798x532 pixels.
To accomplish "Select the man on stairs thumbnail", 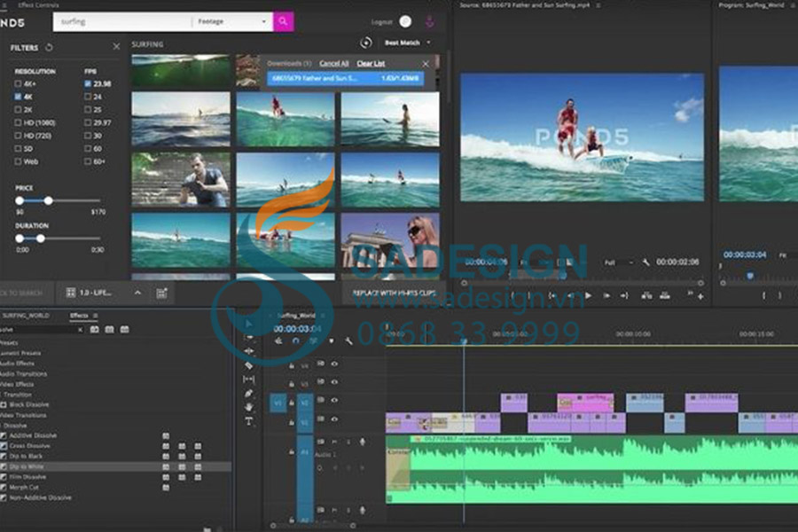I will (181, 180).
